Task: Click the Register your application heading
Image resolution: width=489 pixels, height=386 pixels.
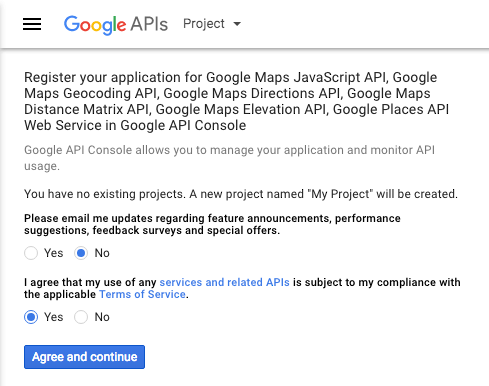Action: [x=236, y=101]
